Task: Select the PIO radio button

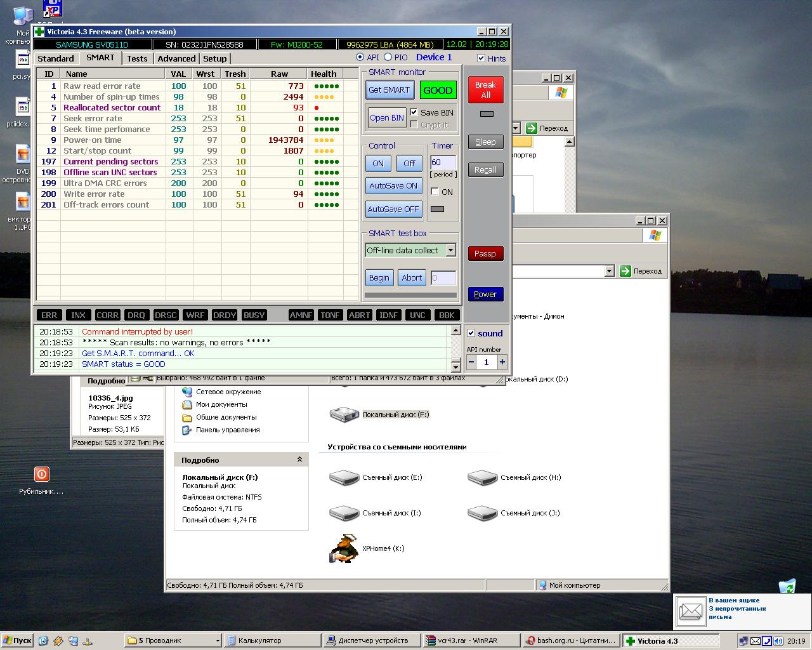Action: click(388, 57)
